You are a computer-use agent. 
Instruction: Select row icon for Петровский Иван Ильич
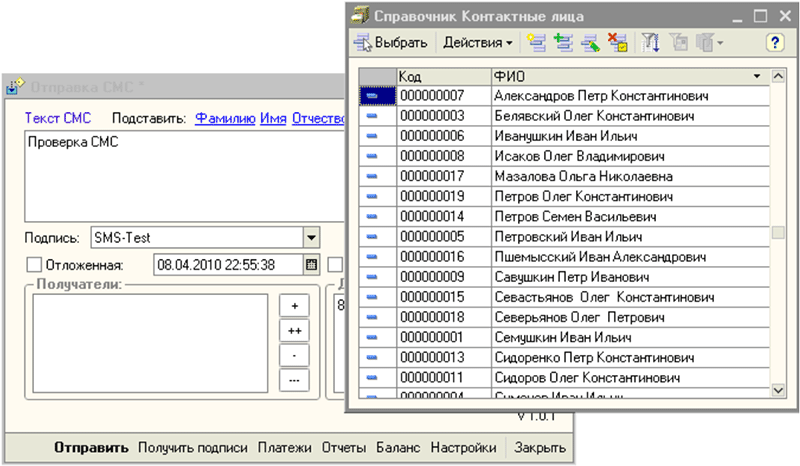tap(372, 237)
